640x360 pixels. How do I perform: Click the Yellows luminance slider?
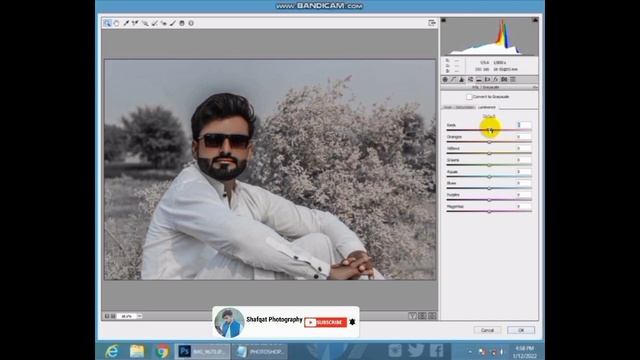pyautogui.click(x=489, y=153)
